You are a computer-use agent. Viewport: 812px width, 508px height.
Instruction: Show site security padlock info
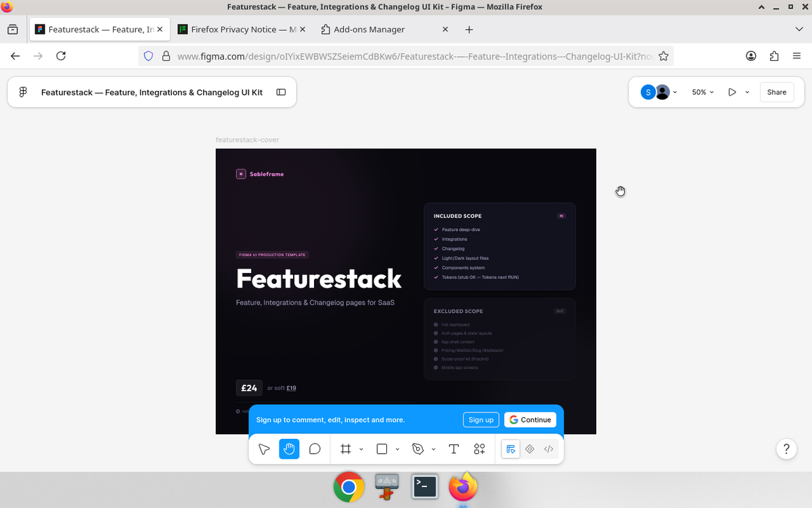coord(166,56)
